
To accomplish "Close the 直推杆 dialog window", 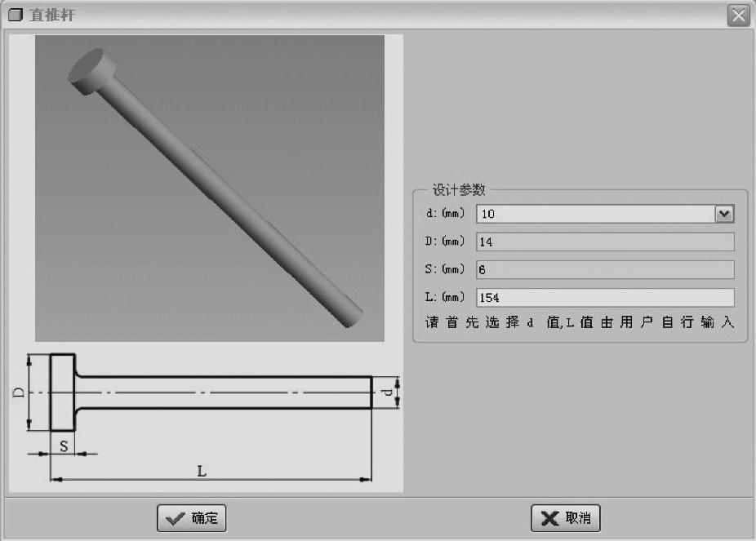I will point(738,15).
